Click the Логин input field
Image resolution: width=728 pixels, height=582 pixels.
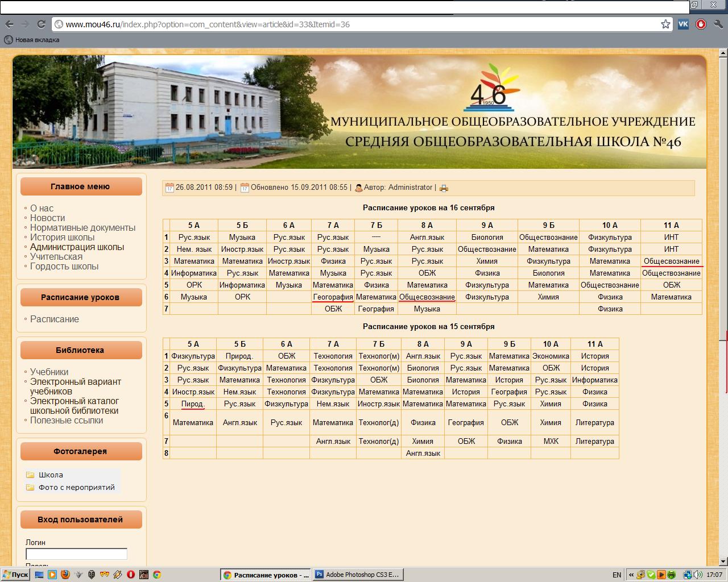point(76,554)
